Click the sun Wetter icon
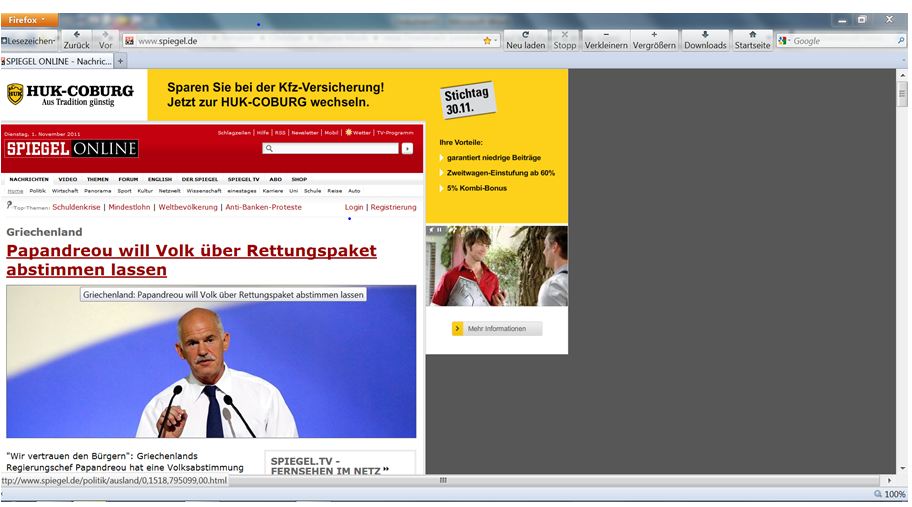 [x=349, y=132]
